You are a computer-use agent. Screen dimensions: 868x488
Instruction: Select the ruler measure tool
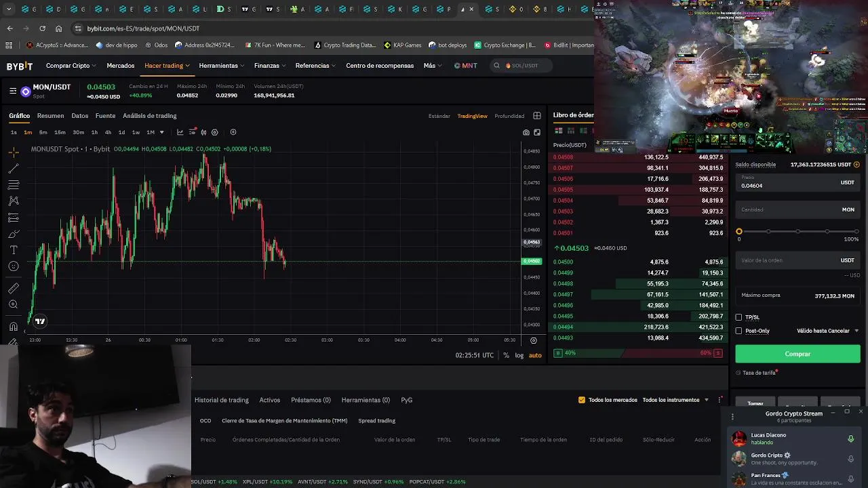(x=14, y=288)
